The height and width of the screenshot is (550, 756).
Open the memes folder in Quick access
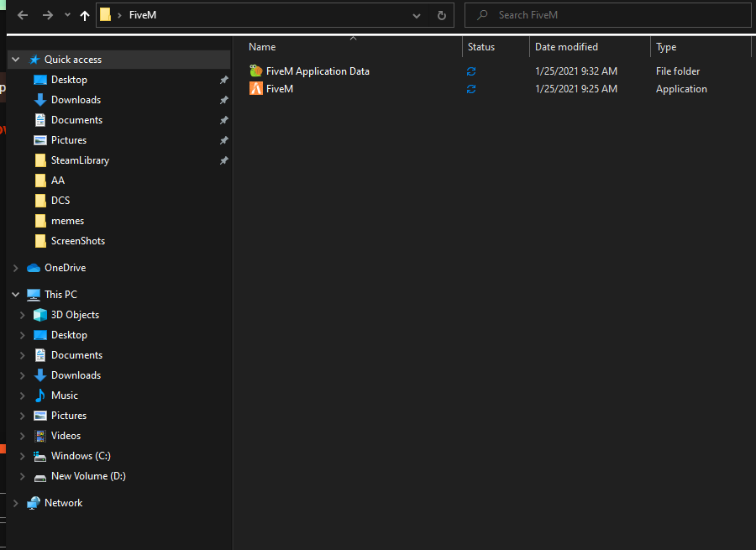[x=67, y=221]
